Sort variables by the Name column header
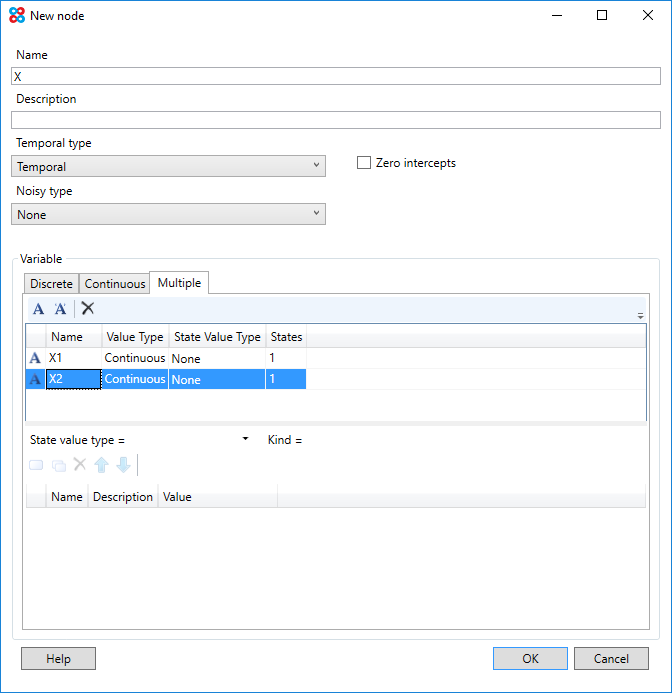Screen dimensions: 672x693 74,337
